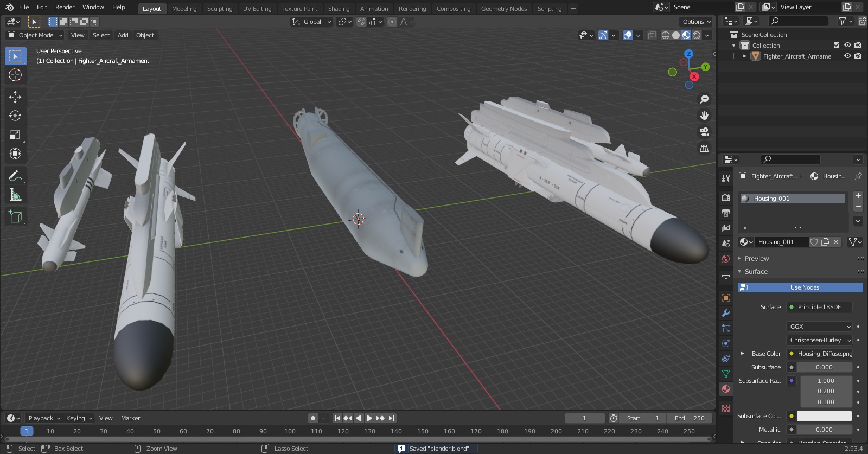The image size is (868, 454).
Task: Open World properties tab
Action: pyautogui.click(x=726, y=259)
